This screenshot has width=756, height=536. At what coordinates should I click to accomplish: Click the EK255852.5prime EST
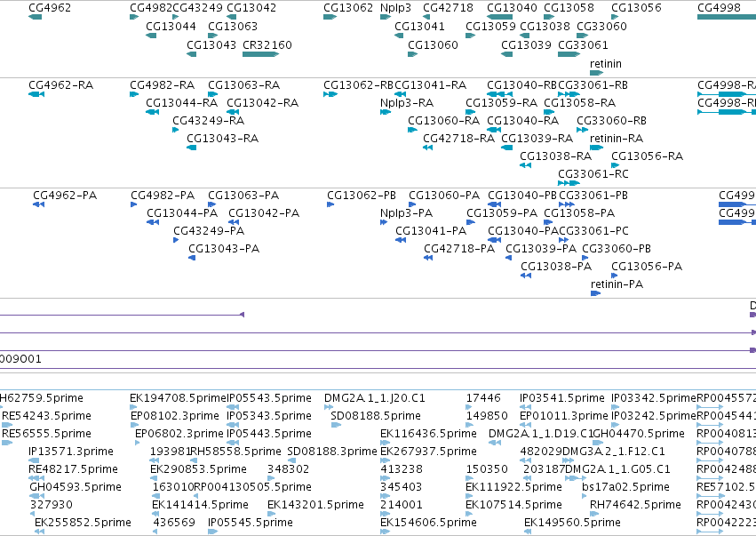tap(83, 523)
